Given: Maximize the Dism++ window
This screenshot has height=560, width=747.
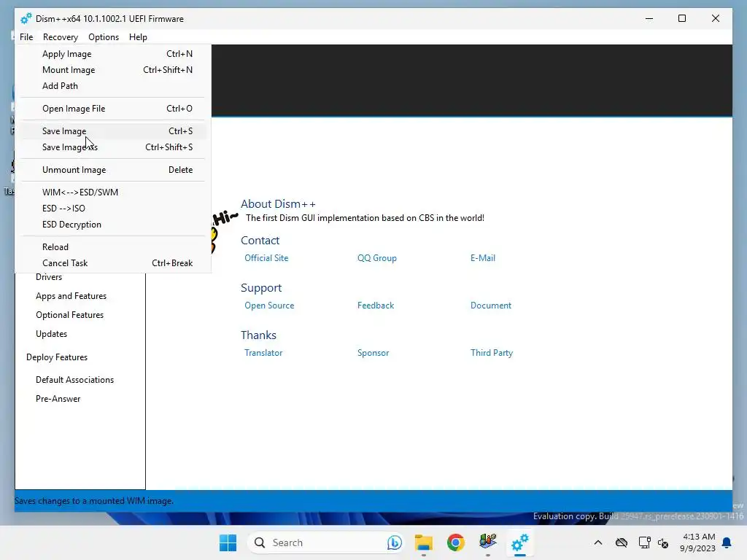Looking at the screenshot, I should [x=682, y=18].
